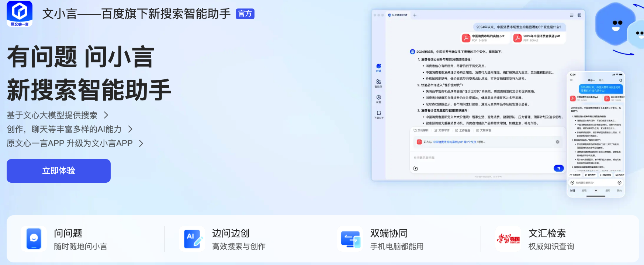Choose the 文案润色 tool
The image size is (644, 265).
point(484,130)
